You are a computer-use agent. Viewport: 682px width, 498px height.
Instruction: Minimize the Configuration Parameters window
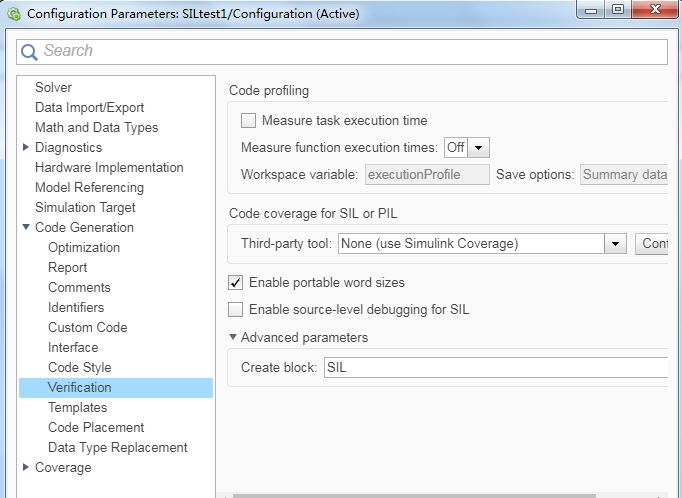click(591, 10)
